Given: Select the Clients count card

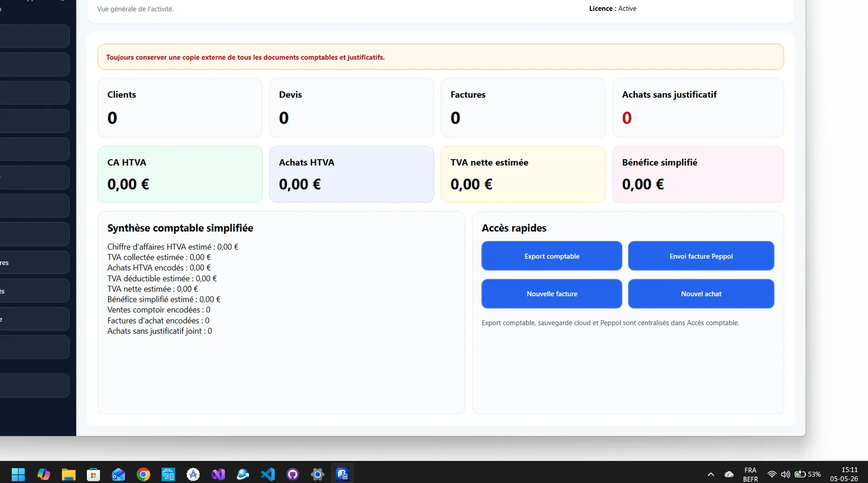Looking at the screenshot, I should (x=180, y=108).
